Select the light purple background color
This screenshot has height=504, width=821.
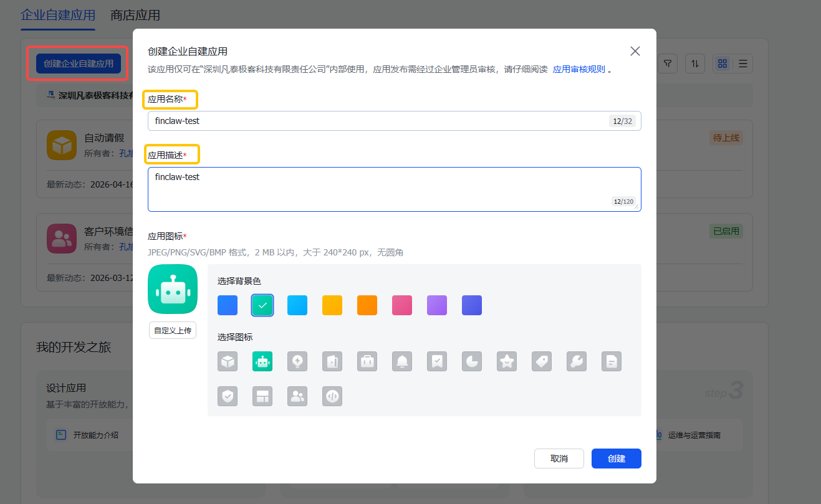click(437, 305)
